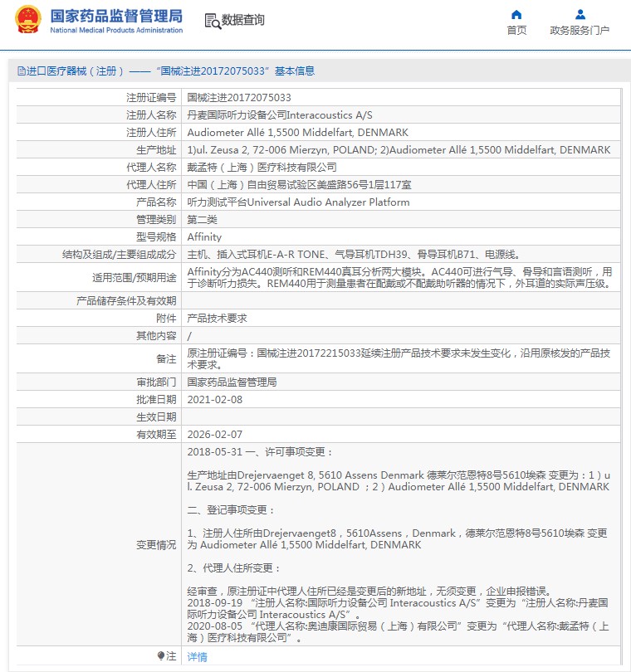The height and width of the screenshot is (672, 631).
Task: Click the document icon before 进口医疗器械
Action: tap(22, 71)
